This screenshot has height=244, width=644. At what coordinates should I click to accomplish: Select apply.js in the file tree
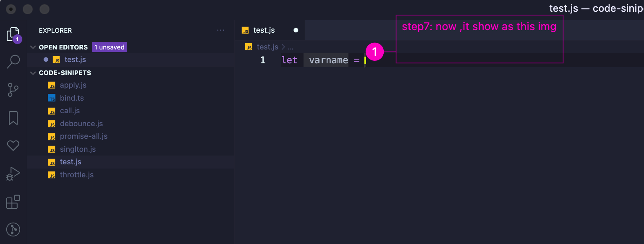tap(73, 85)
